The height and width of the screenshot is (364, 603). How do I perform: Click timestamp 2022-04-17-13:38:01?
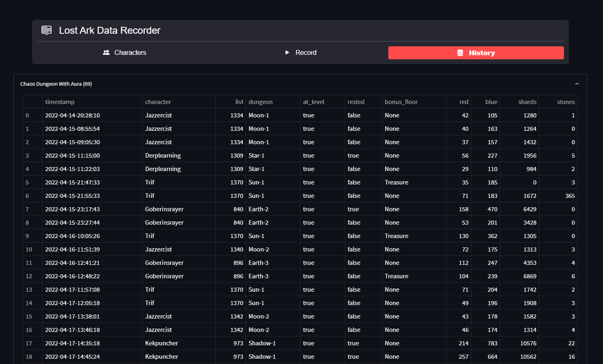point(92,316)
